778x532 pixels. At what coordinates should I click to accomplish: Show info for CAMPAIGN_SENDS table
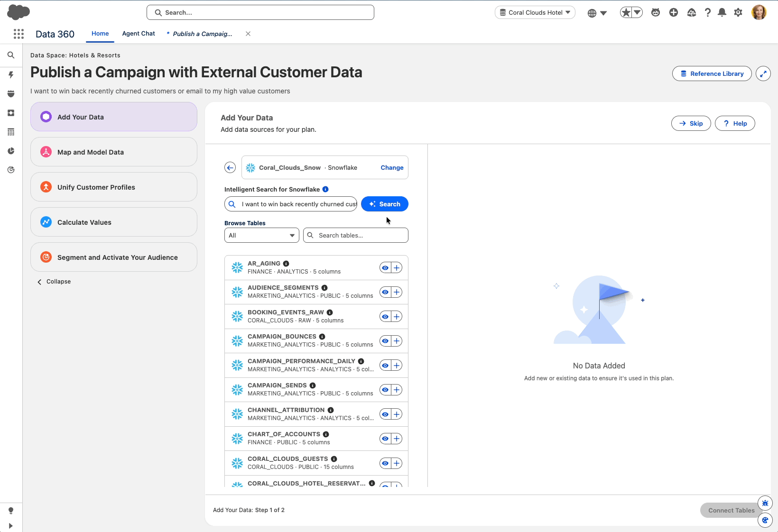click(313, 385)
